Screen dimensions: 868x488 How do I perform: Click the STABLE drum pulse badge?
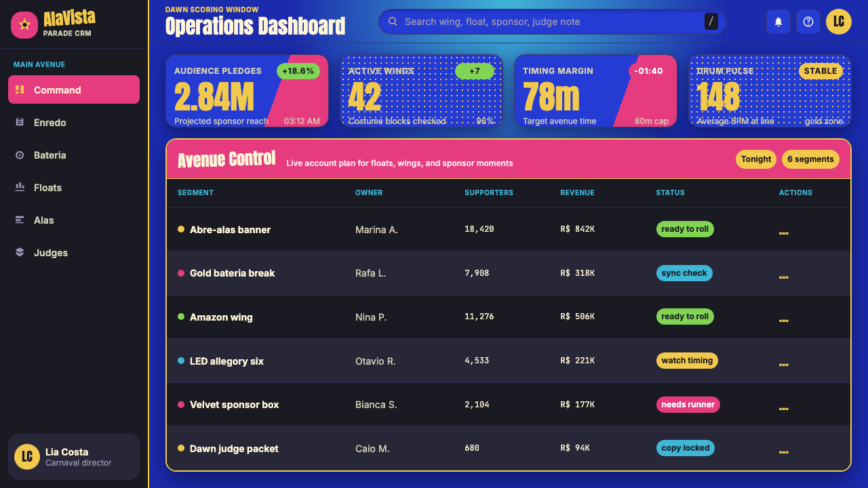pyautogui.click(x=821, y=71)
